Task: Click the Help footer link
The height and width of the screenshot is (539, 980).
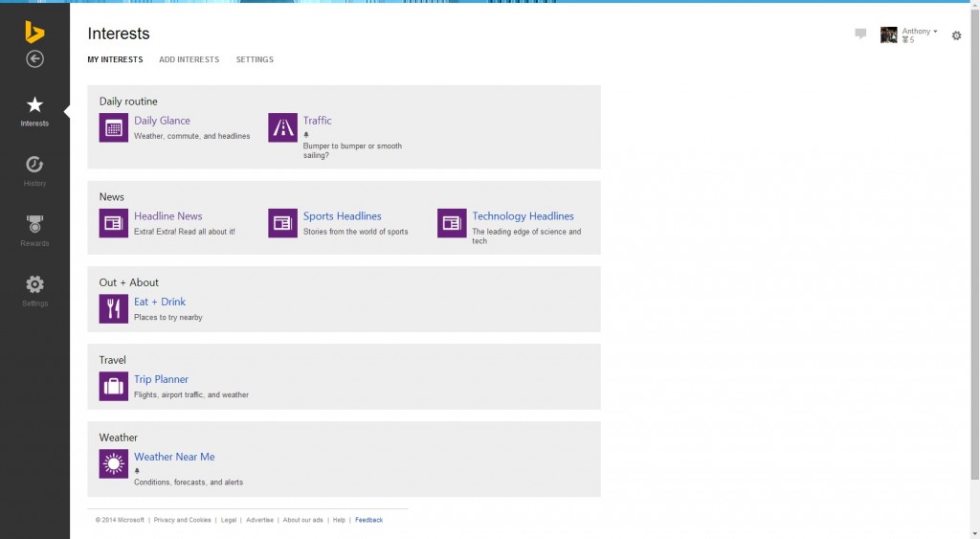Action: coord(339,520)
